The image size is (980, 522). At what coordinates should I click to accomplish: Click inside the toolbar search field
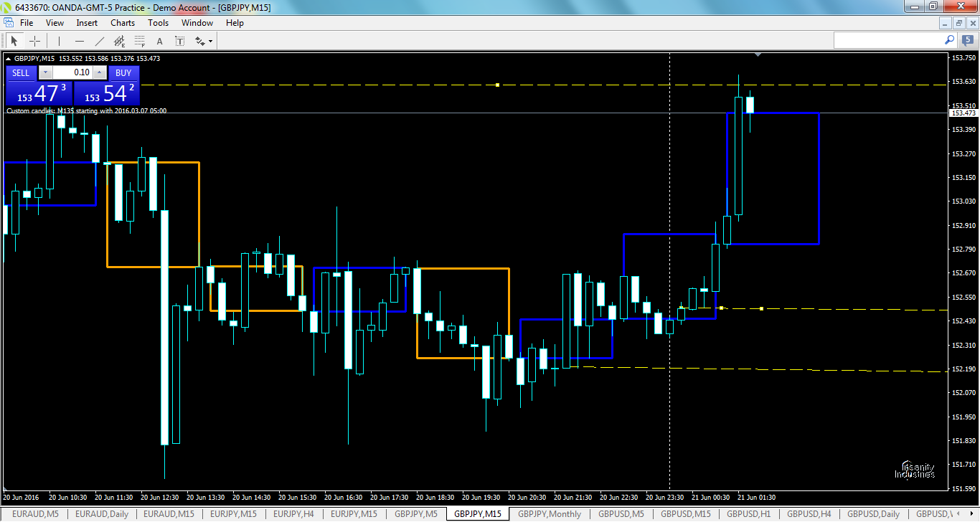click(x=890, y=39)
